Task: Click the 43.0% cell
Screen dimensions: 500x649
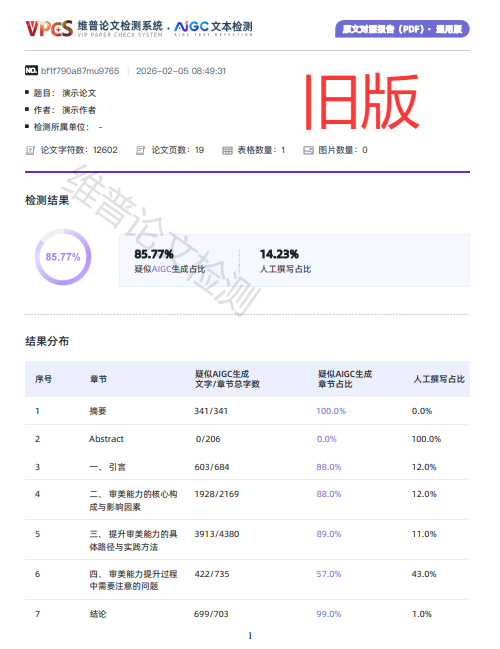Action: pyautogui.click(x=424, y=574)
